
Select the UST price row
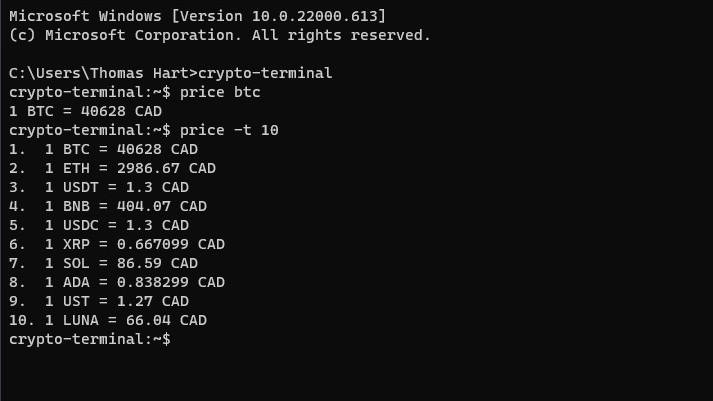tap(98, 301)
